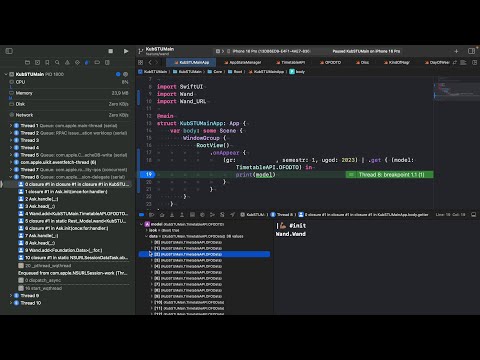Click the Simulate Location arrow icon

point(232,215)
